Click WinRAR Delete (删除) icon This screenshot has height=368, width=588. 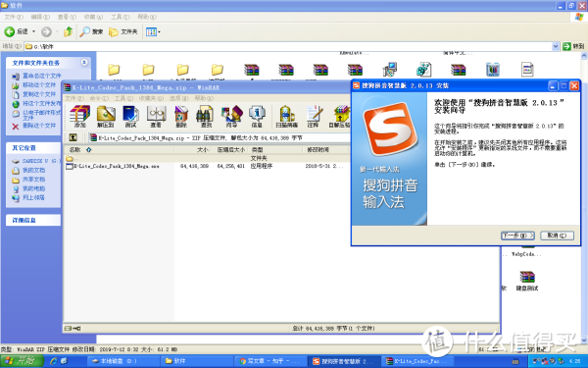(x=181, y=117)
